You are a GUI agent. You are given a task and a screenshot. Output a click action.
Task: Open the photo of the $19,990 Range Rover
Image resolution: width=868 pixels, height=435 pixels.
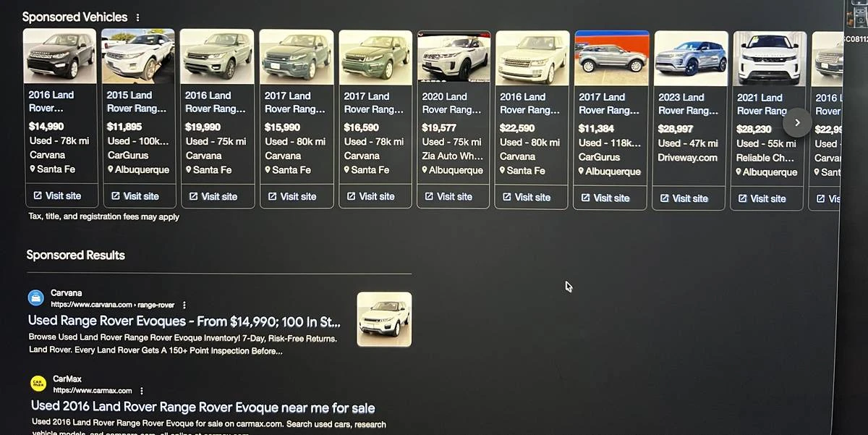(217, 57)
